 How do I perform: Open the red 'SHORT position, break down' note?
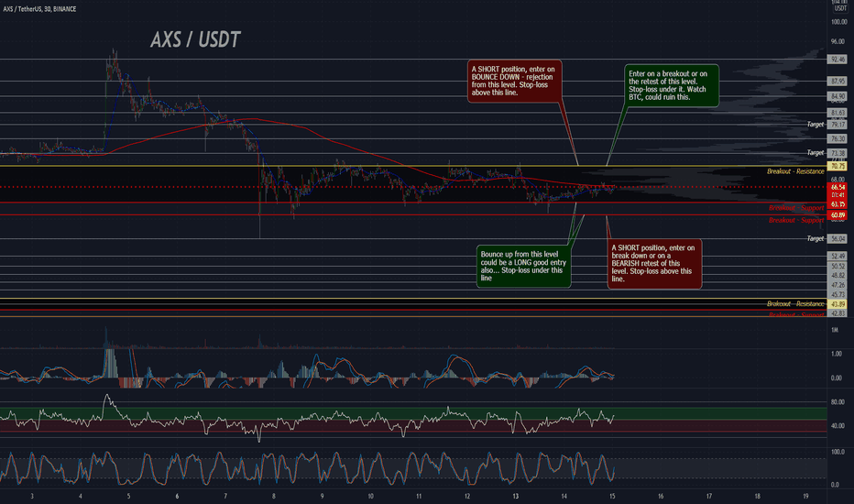coord(654,264)
